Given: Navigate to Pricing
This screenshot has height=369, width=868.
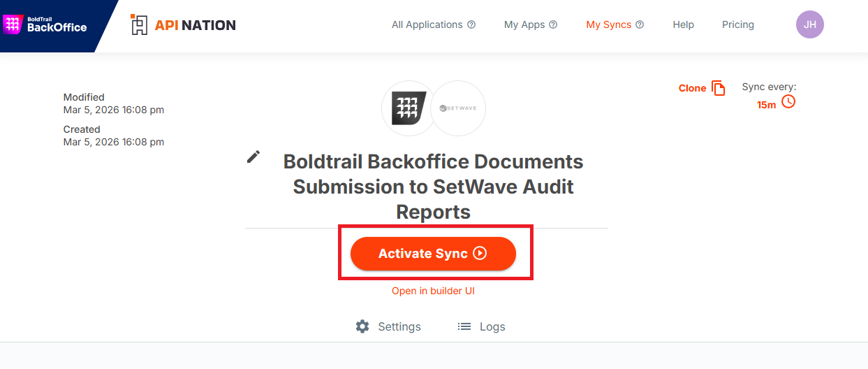Looking at the screenshot, I should [737, 24].
